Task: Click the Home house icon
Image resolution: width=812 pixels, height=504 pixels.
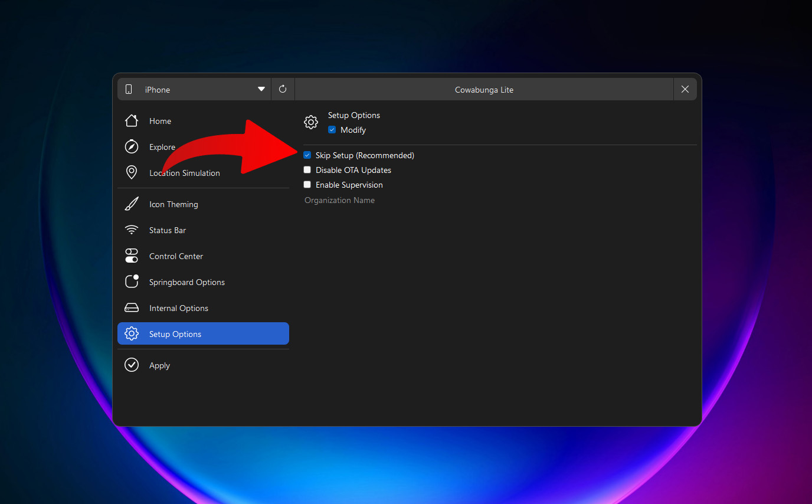Action: (132, 121)
